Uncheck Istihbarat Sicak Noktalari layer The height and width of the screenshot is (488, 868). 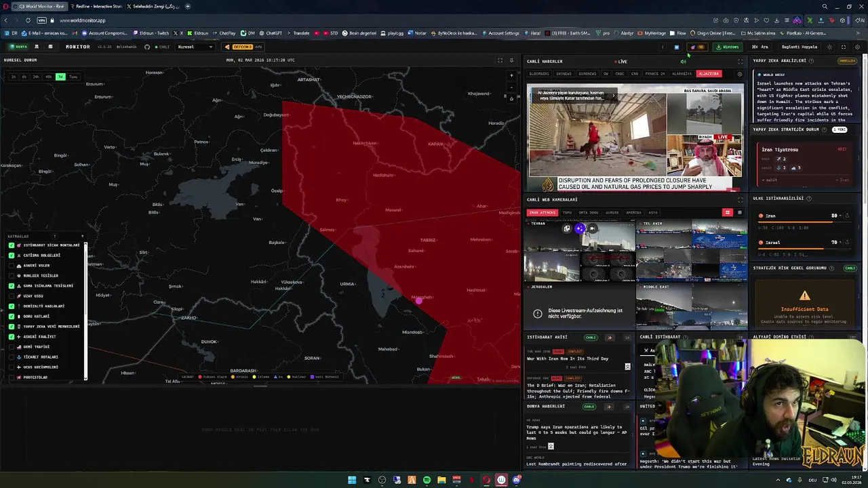coord(12,245)
